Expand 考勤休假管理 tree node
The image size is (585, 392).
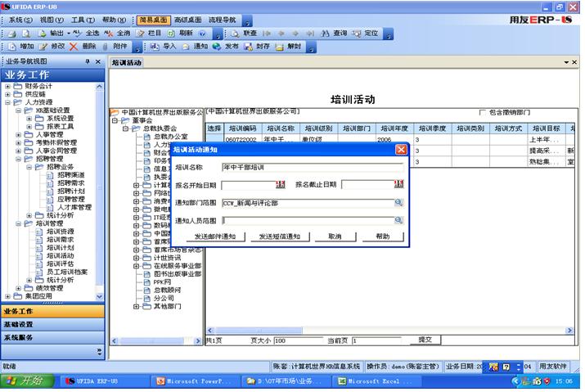tap(18, 143)
